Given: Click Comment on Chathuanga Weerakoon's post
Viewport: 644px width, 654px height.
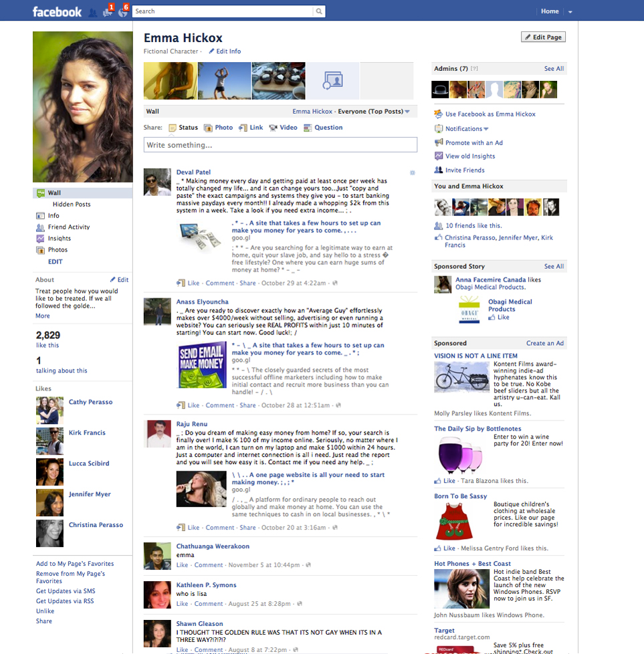Looking at the screenshot, I should 209,565.
